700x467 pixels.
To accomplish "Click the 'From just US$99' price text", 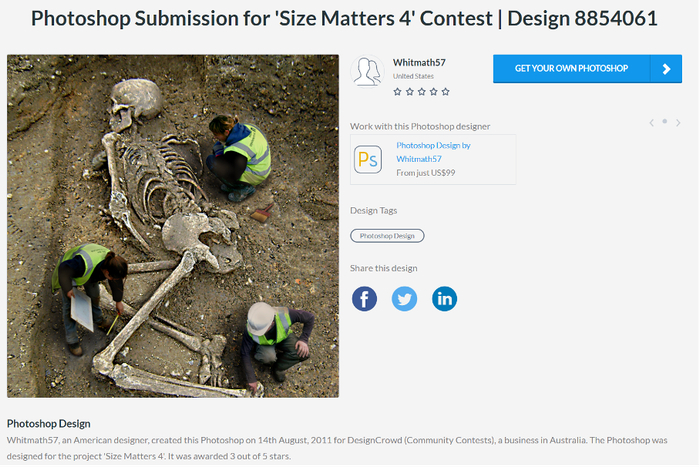I will (x=426, y=173).
